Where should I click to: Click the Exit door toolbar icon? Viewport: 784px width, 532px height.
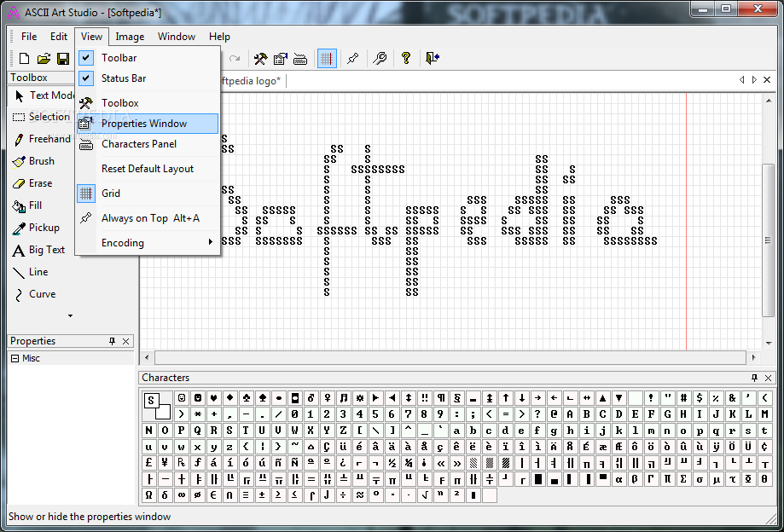coord(433,59)
